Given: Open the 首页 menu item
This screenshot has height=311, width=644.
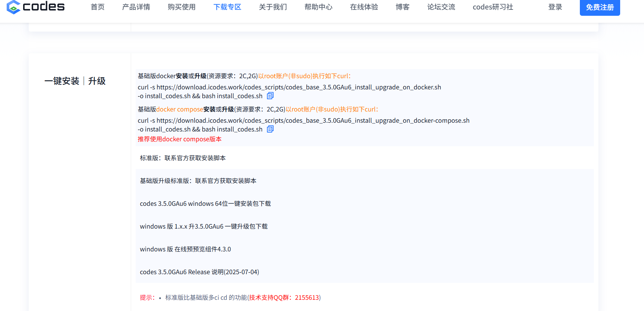Looking at the screenshot, I should 97,7.
